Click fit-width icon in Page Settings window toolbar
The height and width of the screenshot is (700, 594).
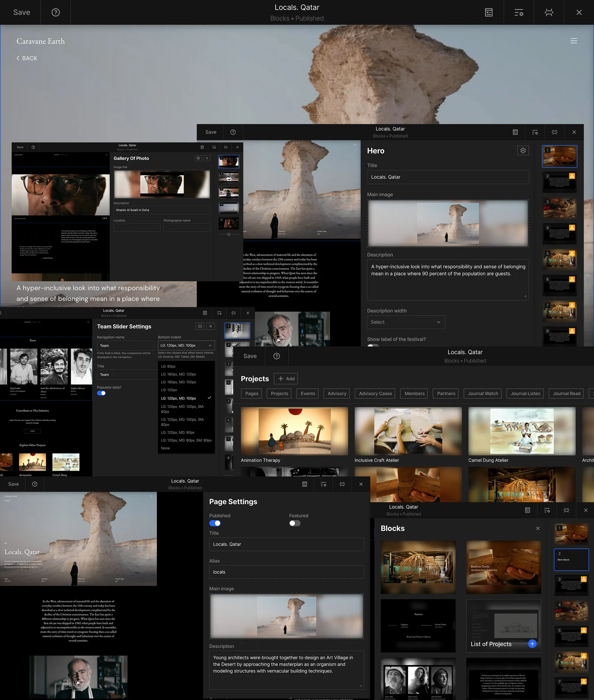click(342, 484)
